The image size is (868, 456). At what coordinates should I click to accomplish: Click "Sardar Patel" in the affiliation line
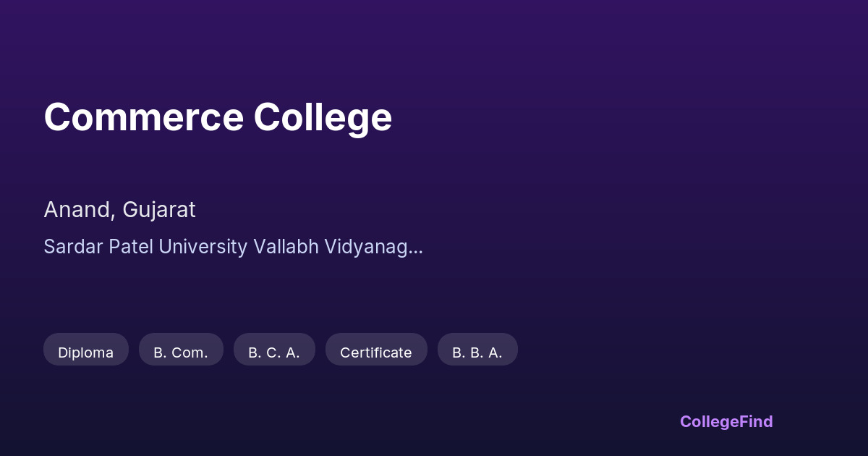tap(98, 247)
